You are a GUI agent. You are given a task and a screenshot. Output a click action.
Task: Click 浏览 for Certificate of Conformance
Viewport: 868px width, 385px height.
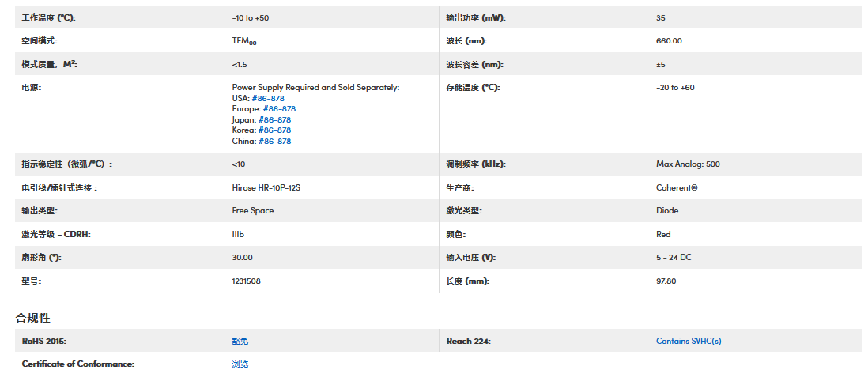pyautogui.click(x=240, y=364)
